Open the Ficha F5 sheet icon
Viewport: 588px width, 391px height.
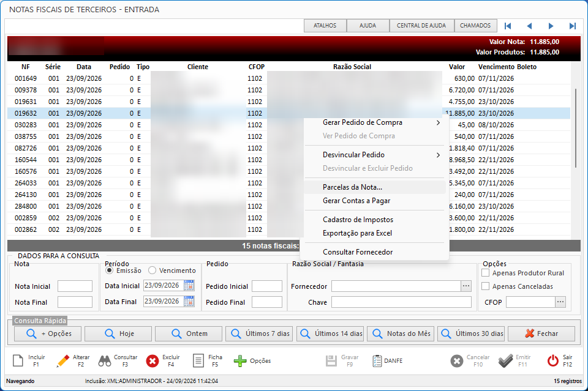(x=198, y=360)
